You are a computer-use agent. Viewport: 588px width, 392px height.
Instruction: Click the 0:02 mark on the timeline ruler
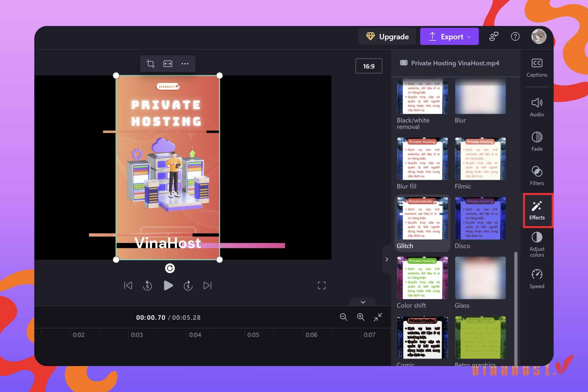click(x=78, y=335)
